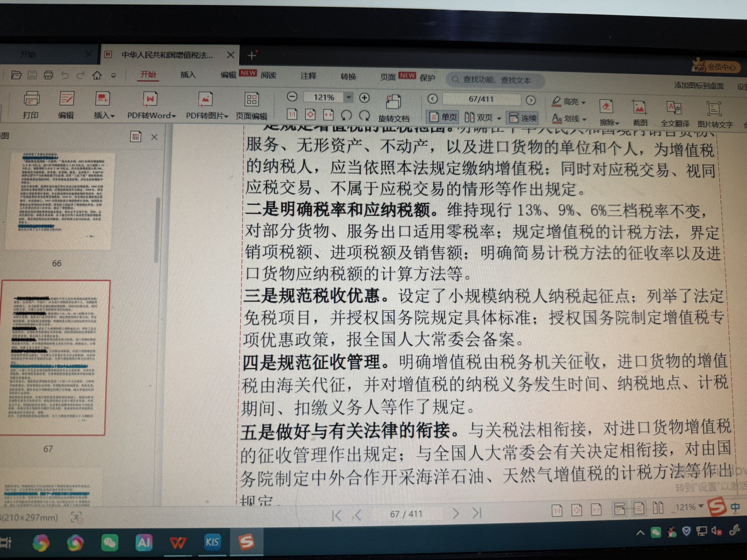747x560 pixels.
Task: Rotate the page counterclockwise
Action: 346,115
